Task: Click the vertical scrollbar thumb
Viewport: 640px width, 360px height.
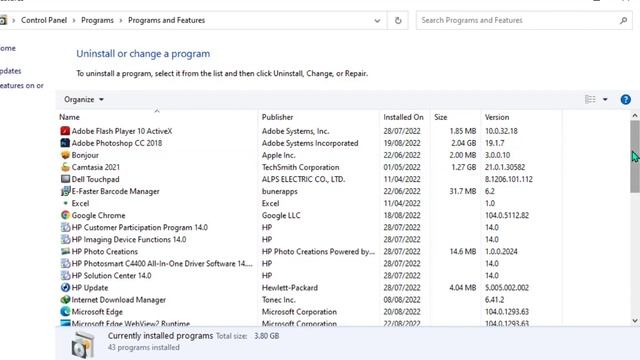Action: point(635,156)
